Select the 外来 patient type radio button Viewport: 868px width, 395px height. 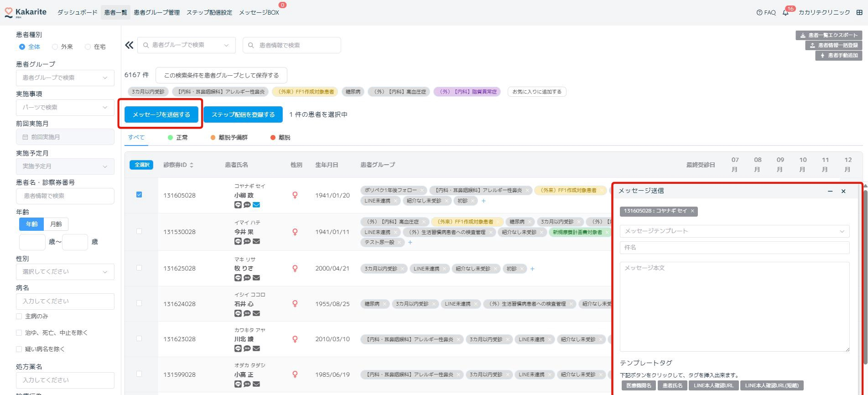pyautogui.click(x=55, y=47)
